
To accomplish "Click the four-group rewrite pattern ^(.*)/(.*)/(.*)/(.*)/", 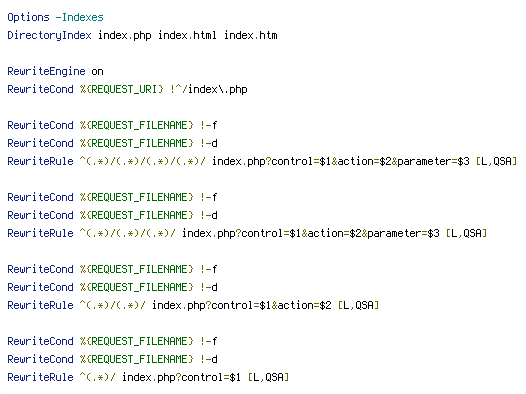I will click(x=143, y=161).
